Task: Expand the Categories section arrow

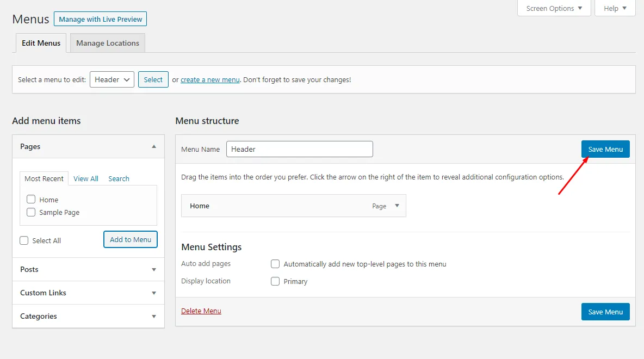Action: 154,316
